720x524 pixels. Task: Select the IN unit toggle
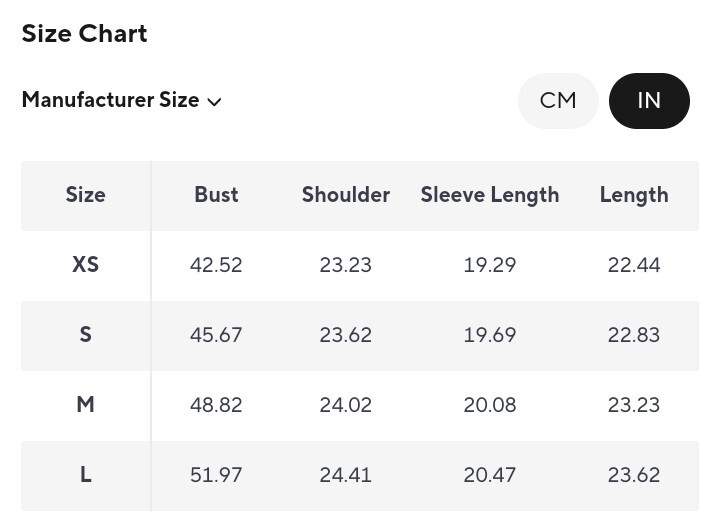pyautogui.click(x=649, y=101)
